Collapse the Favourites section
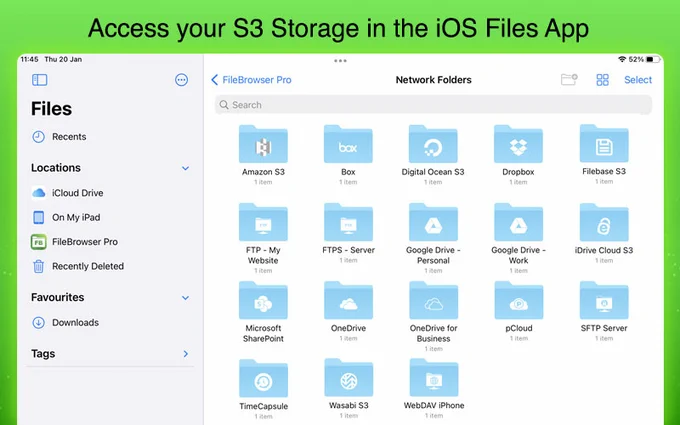The height and width of the screenshot is (425, 680). 185,298
